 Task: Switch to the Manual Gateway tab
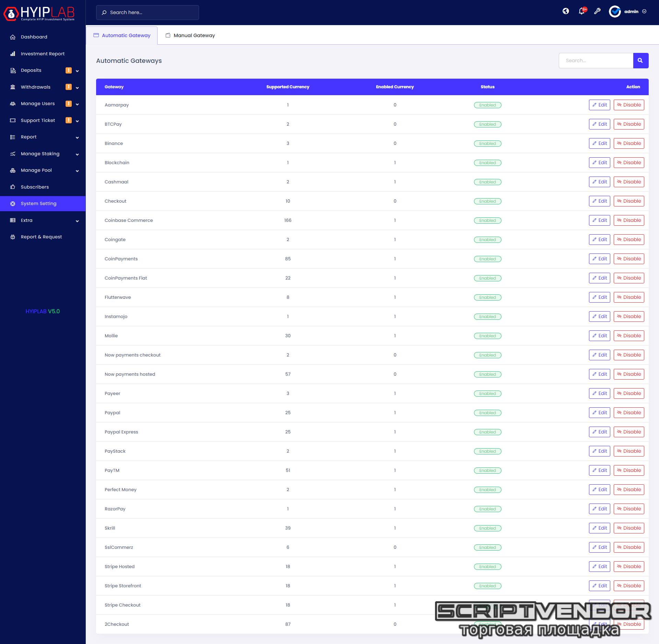pos(190,35)
